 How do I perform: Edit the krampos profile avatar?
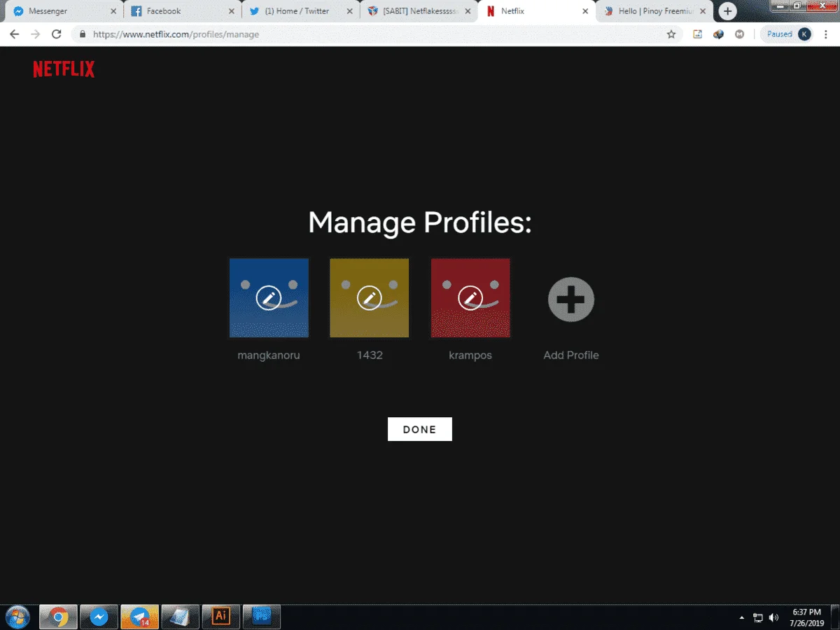[x=470, y=298]
